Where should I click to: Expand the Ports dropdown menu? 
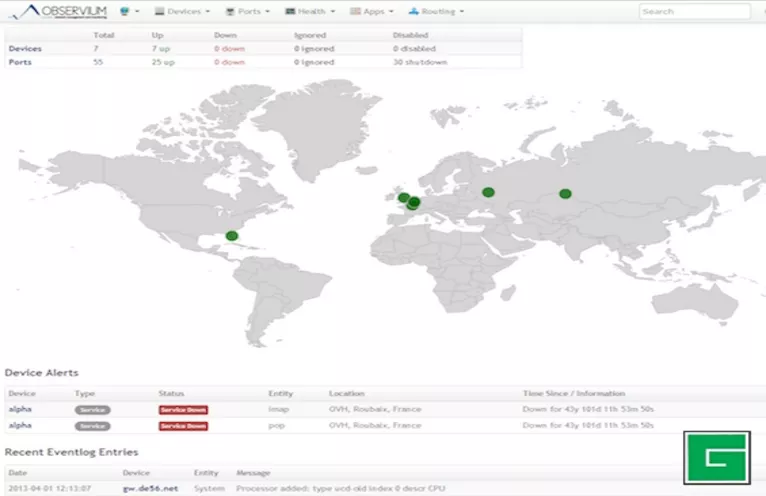(247, 12)
